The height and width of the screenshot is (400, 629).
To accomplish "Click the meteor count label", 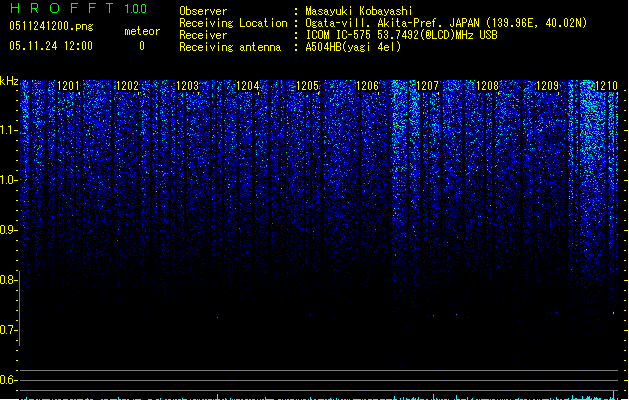I will pos(142,31).
